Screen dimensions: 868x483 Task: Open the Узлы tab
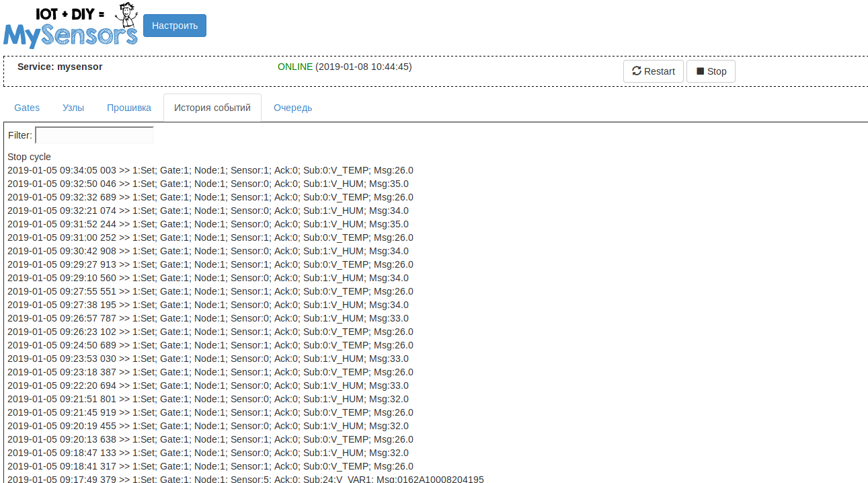point(73,108)
